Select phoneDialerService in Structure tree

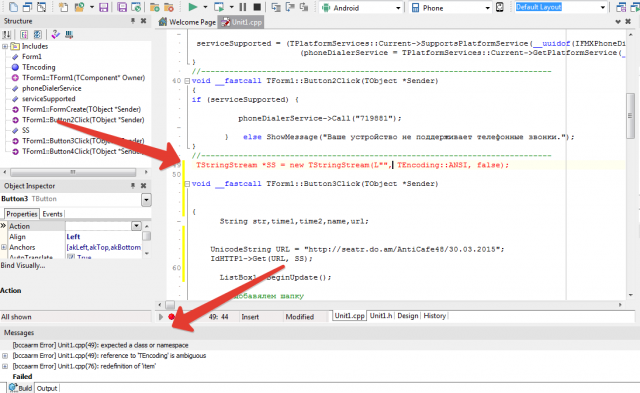point(51,88)
